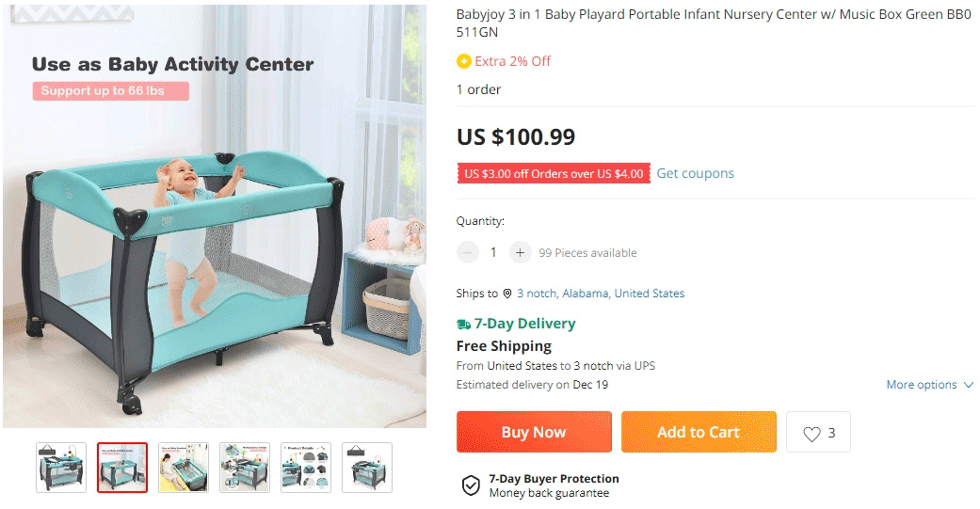The height and width of the screenshot is (509, 980).
Task: Select the last product thumbnail
Action: [367, 468]
